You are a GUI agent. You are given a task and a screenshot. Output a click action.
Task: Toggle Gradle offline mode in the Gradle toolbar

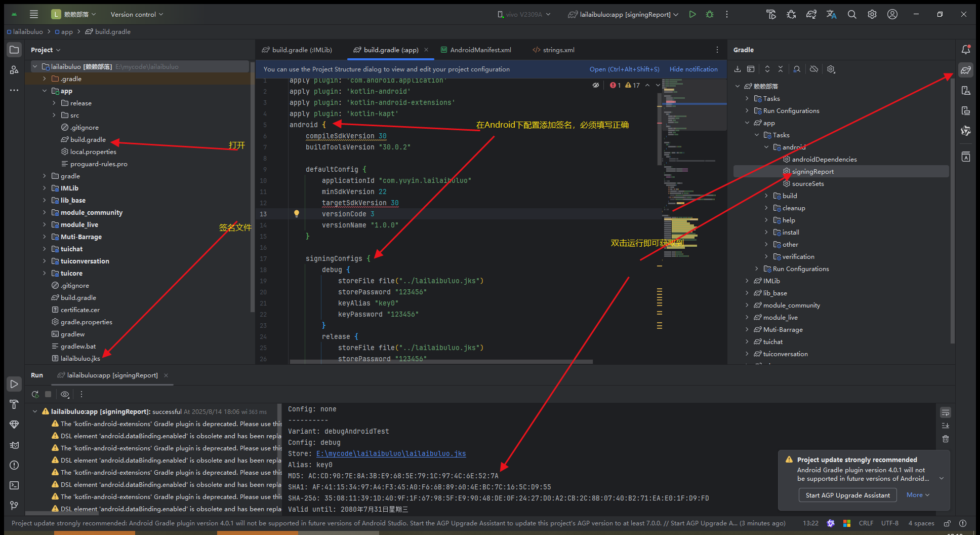814,69
